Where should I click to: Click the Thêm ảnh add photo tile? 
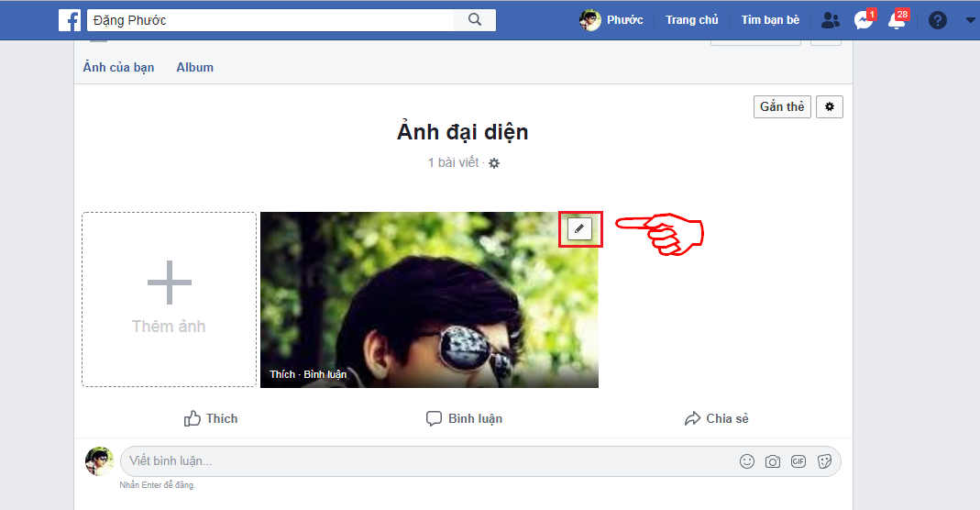170,299
